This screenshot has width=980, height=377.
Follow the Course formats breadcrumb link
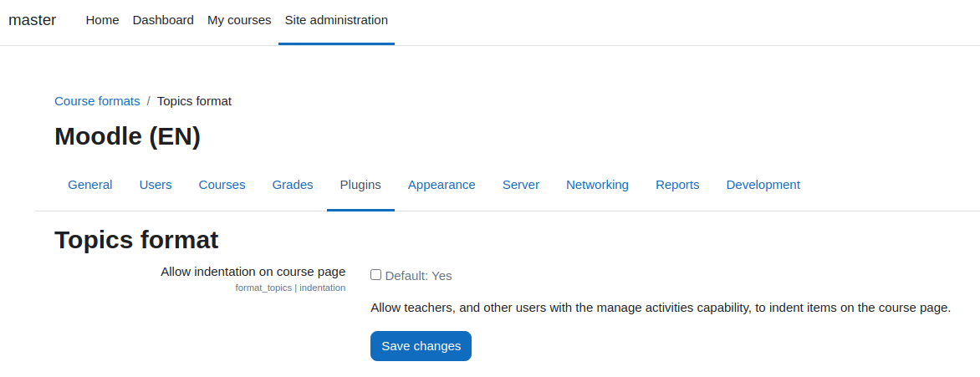click(x=98, y=101)
